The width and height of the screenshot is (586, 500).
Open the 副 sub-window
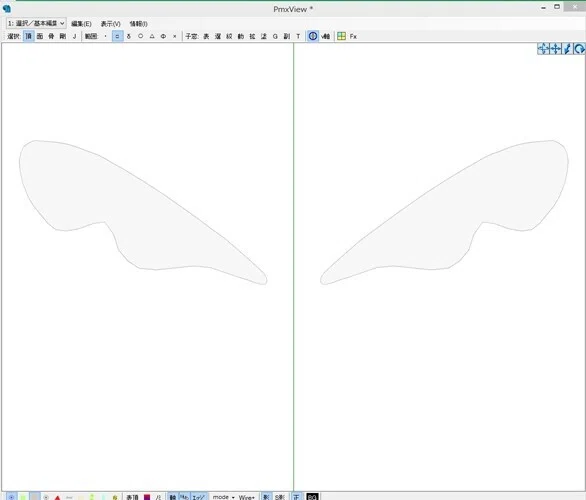tap(287, 36)
